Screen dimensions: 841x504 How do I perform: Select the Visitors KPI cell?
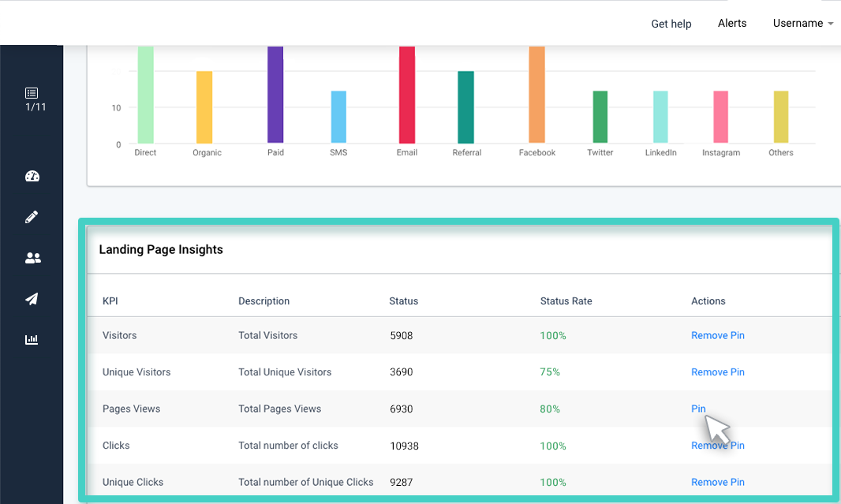[120, 335]
